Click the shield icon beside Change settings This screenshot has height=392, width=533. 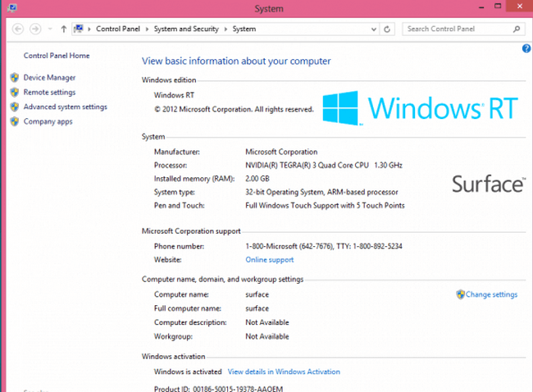click(461, 294)
